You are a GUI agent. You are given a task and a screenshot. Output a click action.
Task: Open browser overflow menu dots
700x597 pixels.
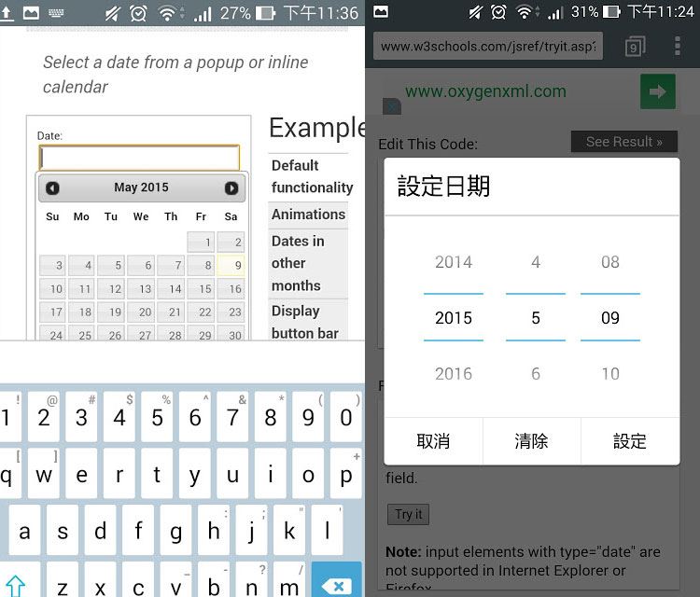[x=678, y=46]
